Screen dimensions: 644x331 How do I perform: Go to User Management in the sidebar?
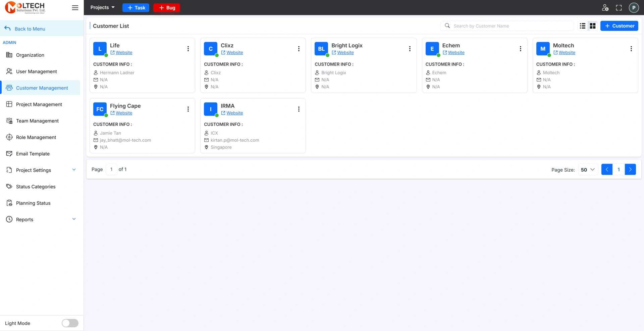click(37, 72)
